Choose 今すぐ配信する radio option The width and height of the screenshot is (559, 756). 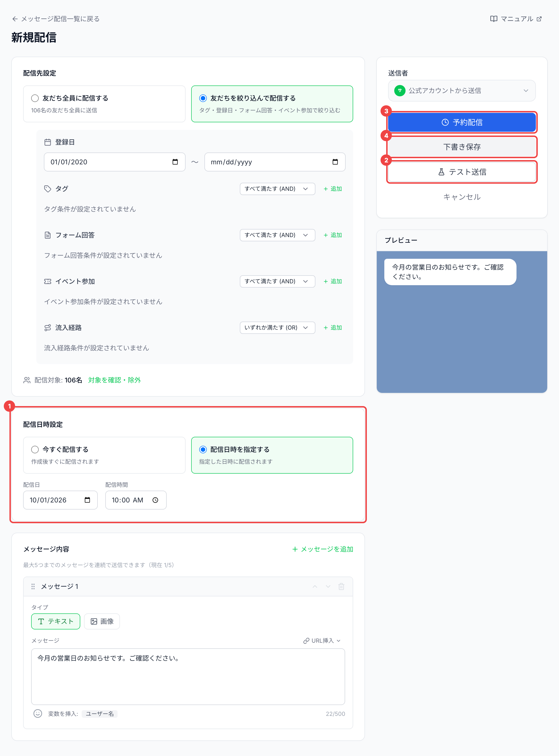point(35,449)
